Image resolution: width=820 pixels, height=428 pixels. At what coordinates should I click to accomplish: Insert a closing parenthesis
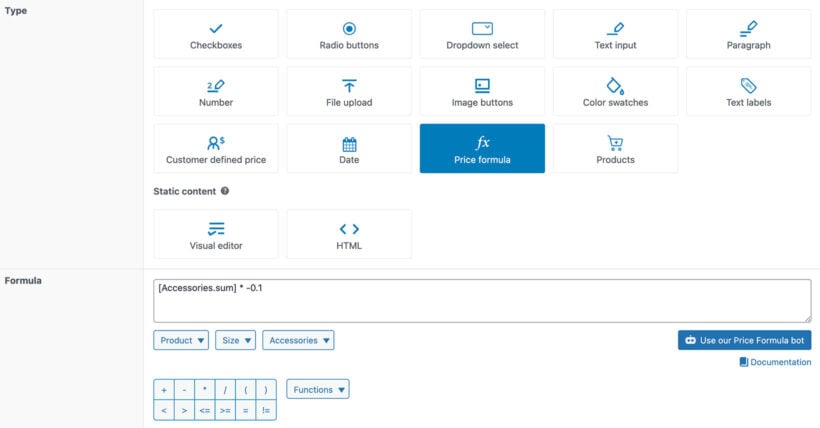pyautogui.click(x=266, y=390)
